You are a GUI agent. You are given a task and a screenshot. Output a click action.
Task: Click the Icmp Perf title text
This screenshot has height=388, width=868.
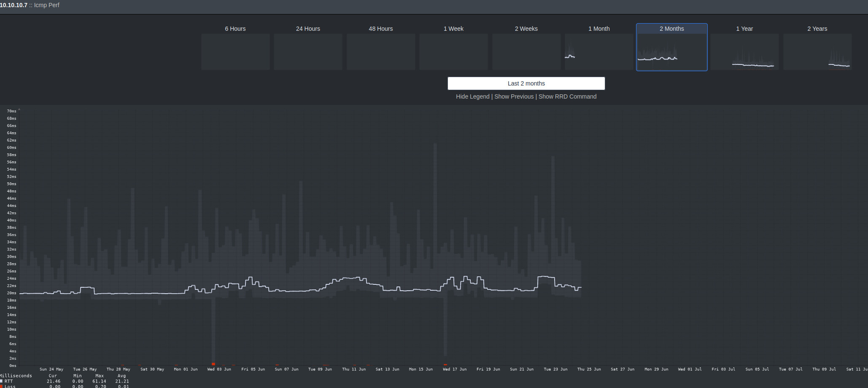click(x=47, y=5)
